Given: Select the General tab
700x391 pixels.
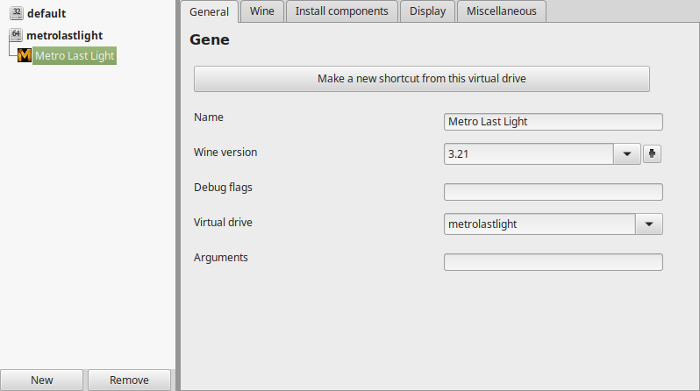Looking at the screenshot, I should (209, 12).
